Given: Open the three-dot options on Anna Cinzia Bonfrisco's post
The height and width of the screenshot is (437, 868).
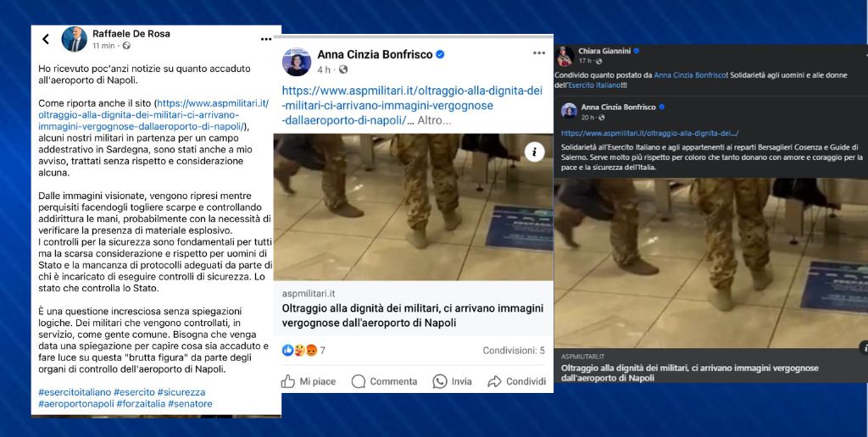Looking at the screenshot, I should click(x=539, y=53).
